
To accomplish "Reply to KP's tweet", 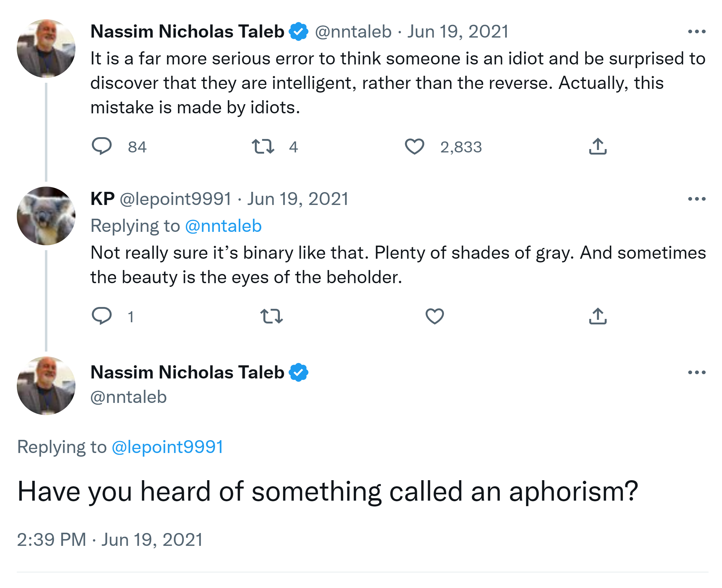I will pyautogui.click(x=102, y=316).
